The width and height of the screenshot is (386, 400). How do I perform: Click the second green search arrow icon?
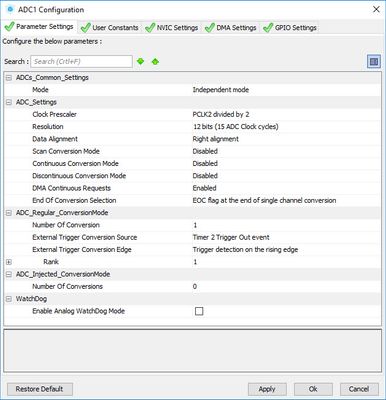click(155, 62)
